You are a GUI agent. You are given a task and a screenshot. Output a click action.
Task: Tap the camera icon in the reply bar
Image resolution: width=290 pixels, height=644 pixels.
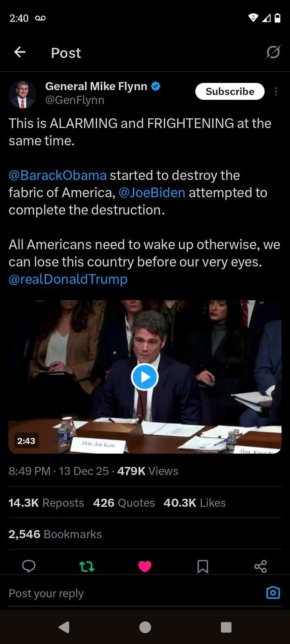pyautogui.click(x=273, y=592)
